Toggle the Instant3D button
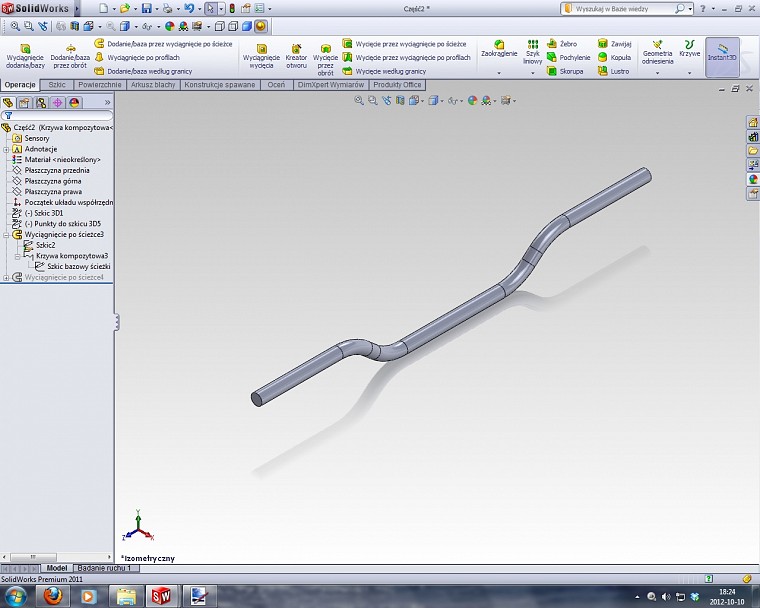The image size is (760, 608). [x=722, y=57]
